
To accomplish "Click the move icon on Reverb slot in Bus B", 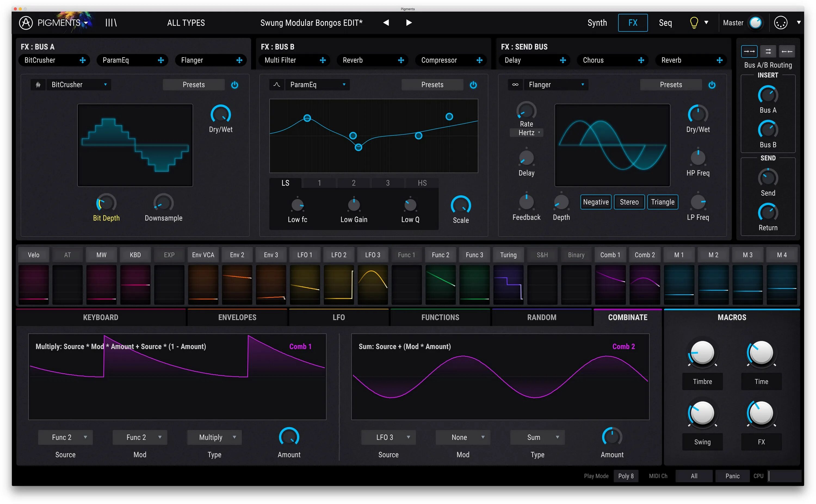I will pyautogui.click(x=401, y=60).
